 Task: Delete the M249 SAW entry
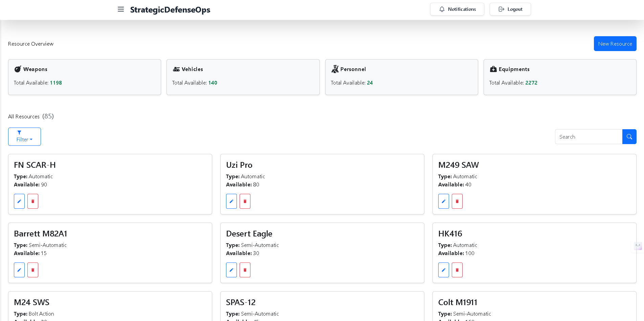(457, 201)
